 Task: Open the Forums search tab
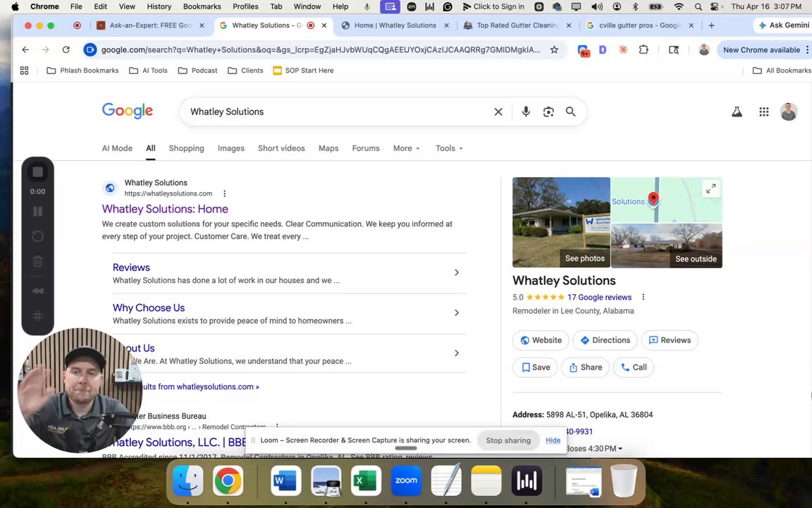366,148
